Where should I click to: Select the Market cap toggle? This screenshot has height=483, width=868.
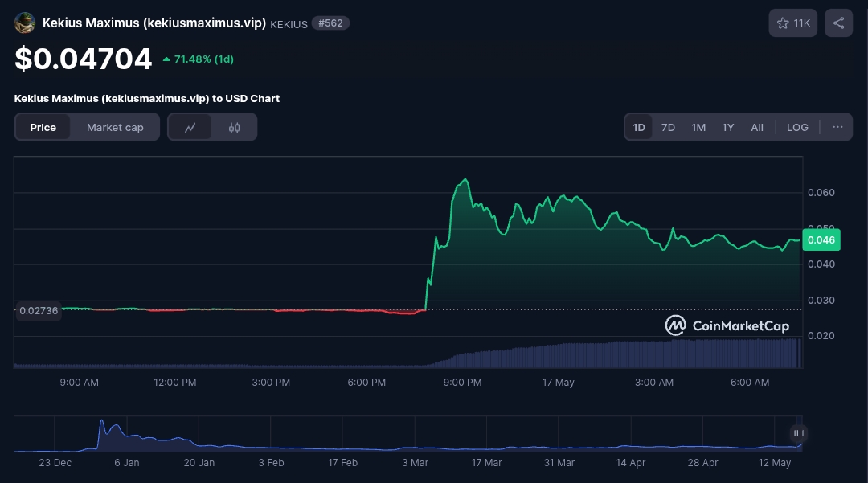(115, 127)
